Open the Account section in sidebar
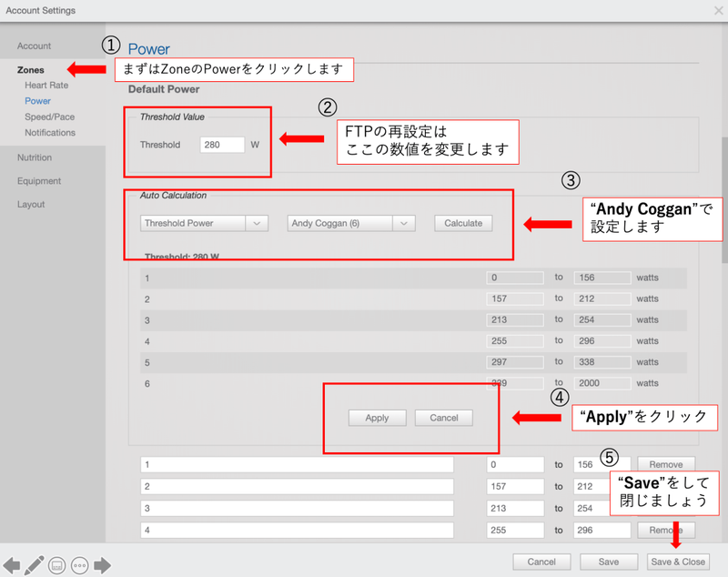This screenshot has height=577, width=728. 34,46
